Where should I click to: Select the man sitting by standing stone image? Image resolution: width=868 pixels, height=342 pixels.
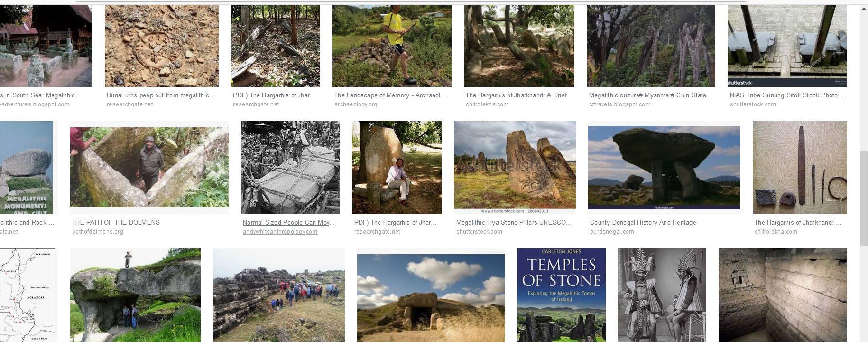pos(397,168)
